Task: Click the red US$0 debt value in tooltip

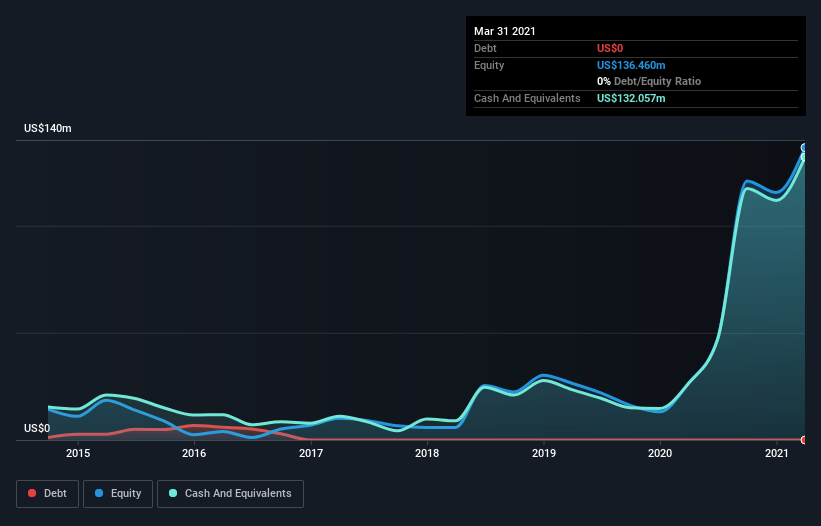Action: coord(611,48)
